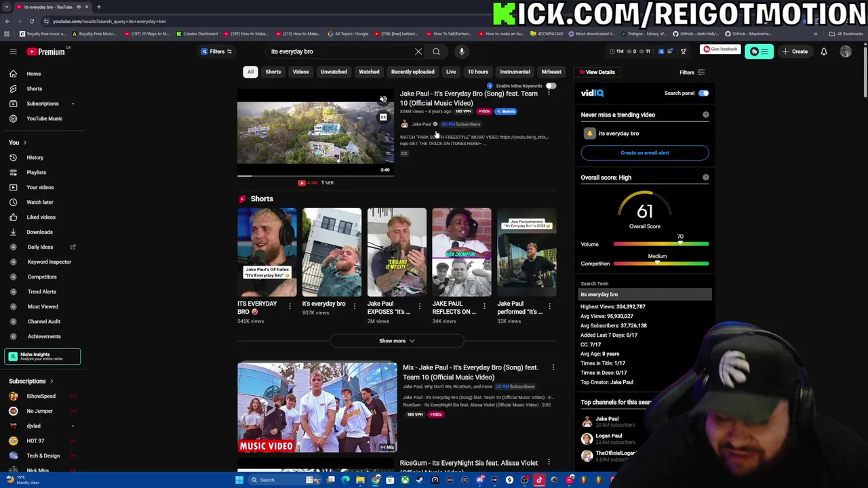Toggle the vidIQ Search panel switch
The height and width of the screenshot is (488, 868).
[703, 93]
